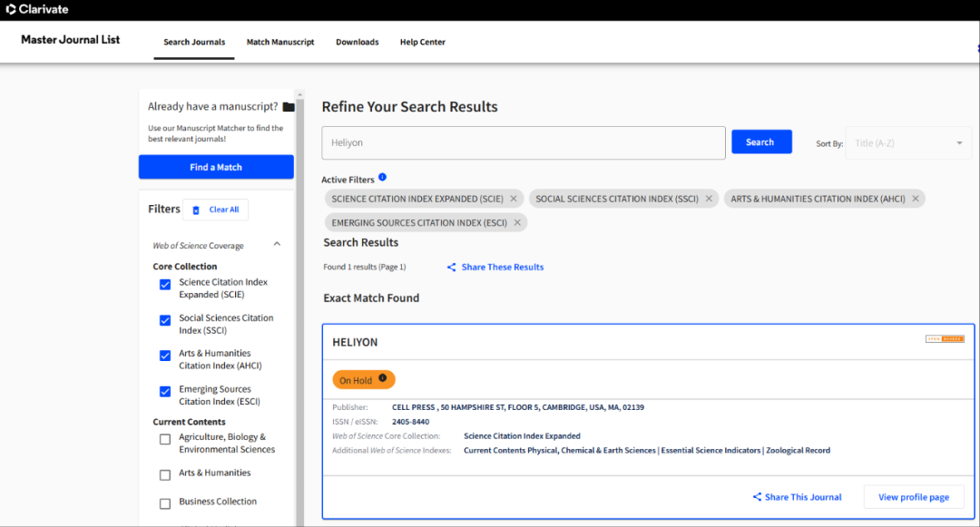980x527 pixels.
Task: Go to the Match Manuscript tab
Action: [280, 42]
